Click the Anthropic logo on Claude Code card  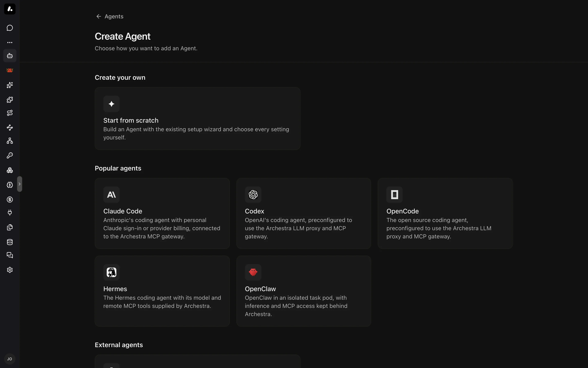(111, 195)
